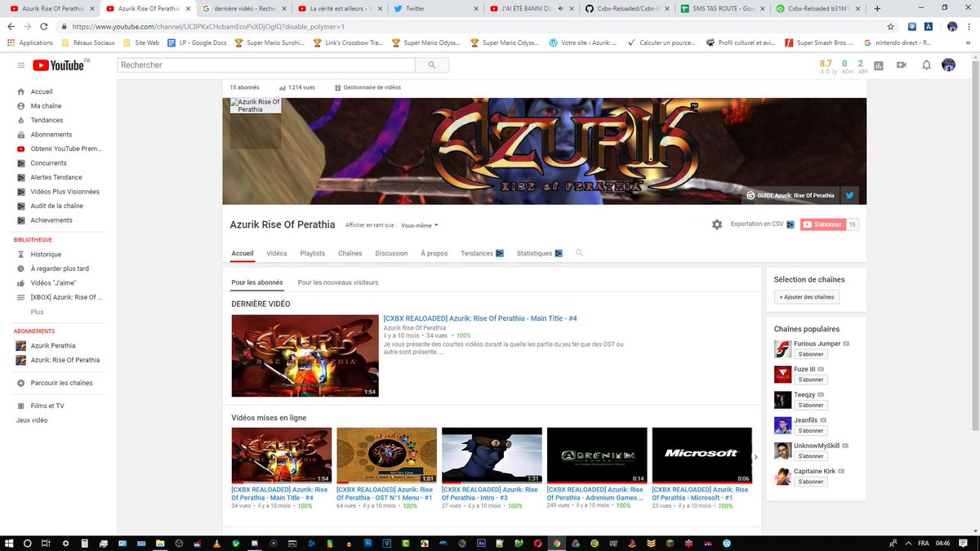980x551 pixels.
Task: Subscribe to Jeanfils
Action: click(x=810, y=430)
